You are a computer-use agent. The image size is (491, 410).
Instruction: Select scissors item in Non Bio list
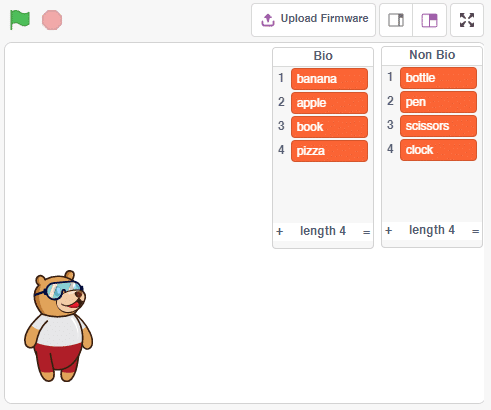click(438, 126)
